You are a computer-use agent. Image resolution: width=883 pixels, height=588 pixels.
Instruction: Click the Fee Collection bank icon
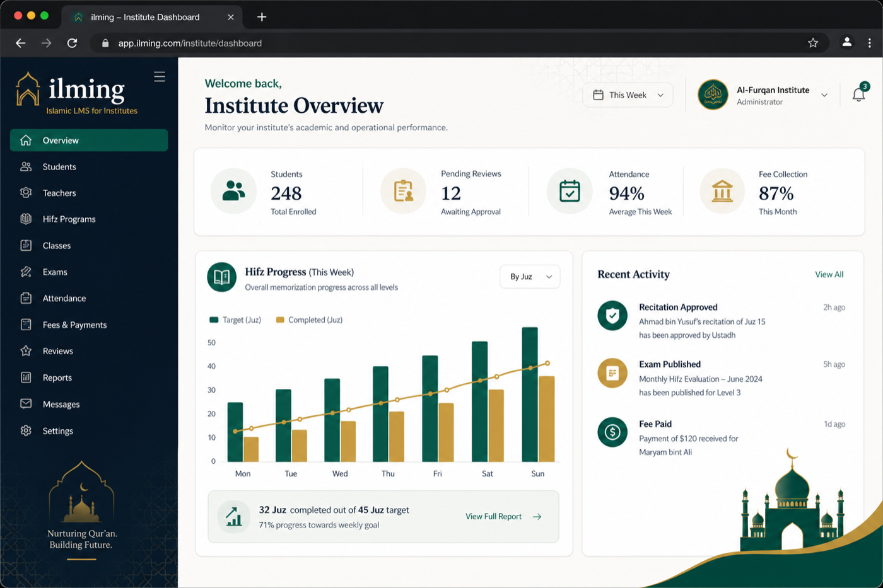click(x=722, y=191)
